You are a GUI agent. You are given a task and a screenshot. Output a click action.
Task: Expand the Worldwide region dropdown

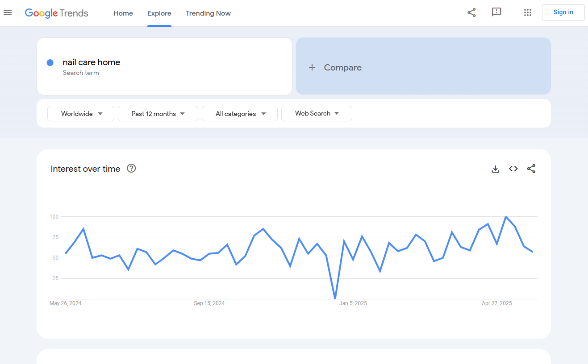point(81,114)
